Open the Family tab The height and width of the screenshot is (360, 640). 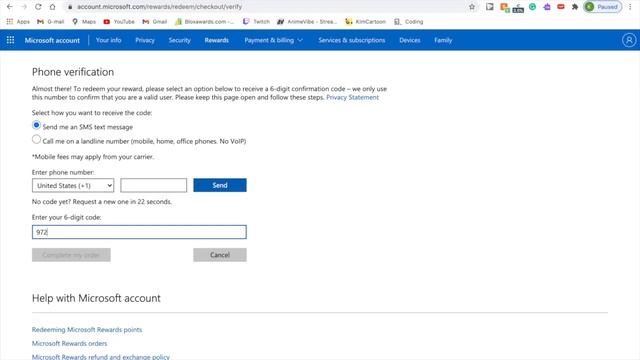pyautogui.click(x=443, y=40)
